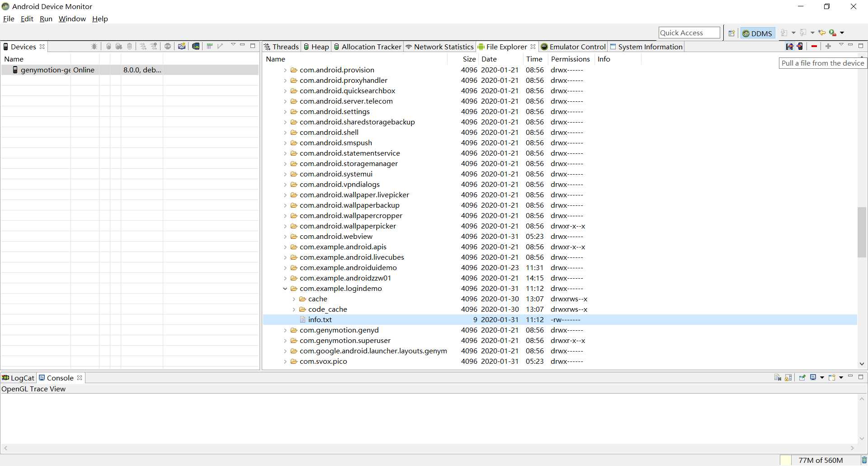Click the run with lock toolbar icon

832,33
